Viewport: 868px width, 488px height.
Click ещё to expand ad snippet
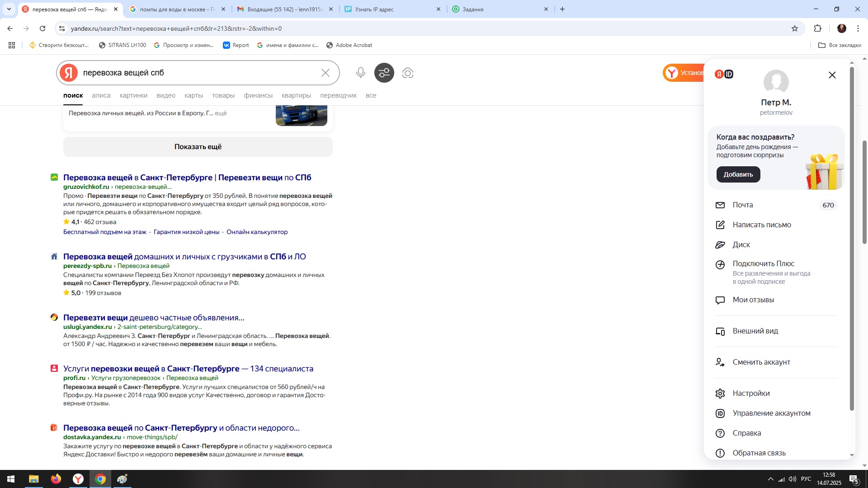[221, 113]
